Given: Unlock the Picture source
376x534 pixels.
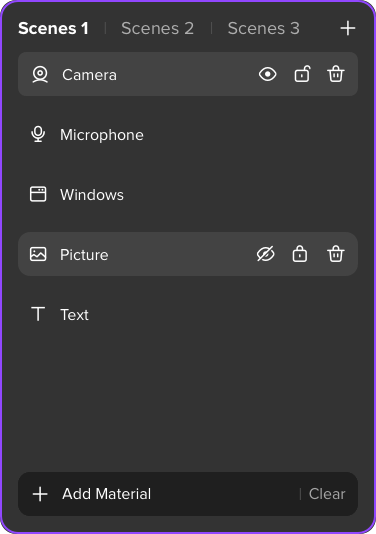Looking at the screenshot, I should 300,254.
